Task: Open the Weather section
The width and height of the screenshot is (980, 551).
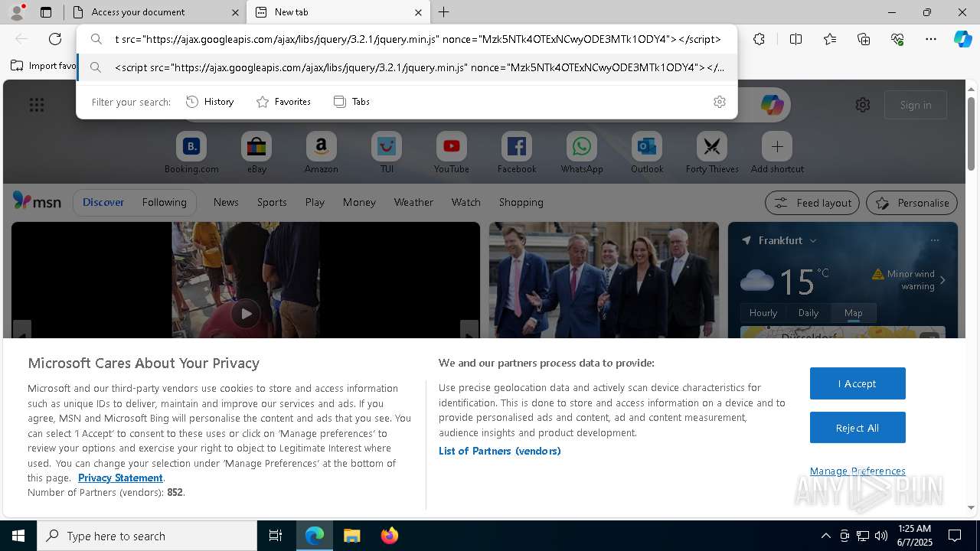Action: pyautogui.click(x=413, y=202)
